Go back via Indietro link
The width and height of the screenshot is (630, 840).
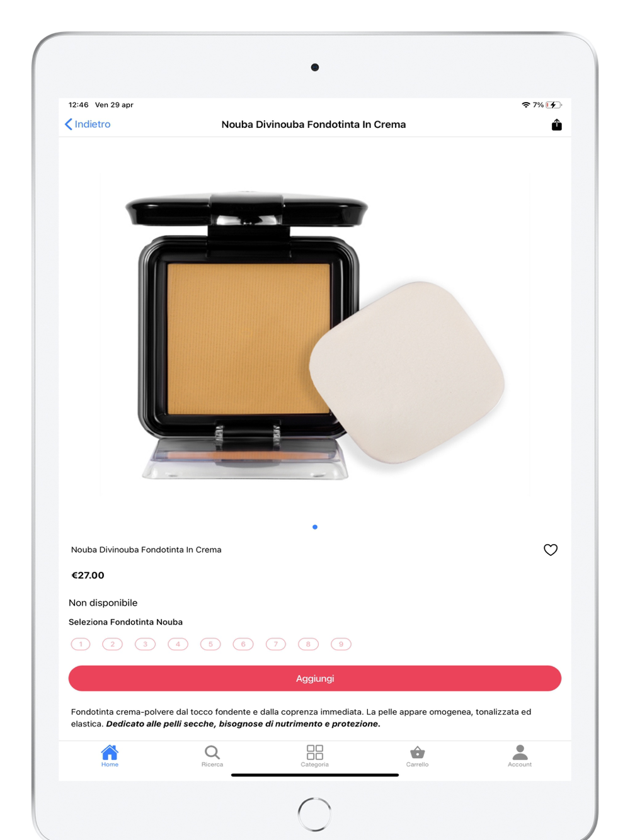93,125
